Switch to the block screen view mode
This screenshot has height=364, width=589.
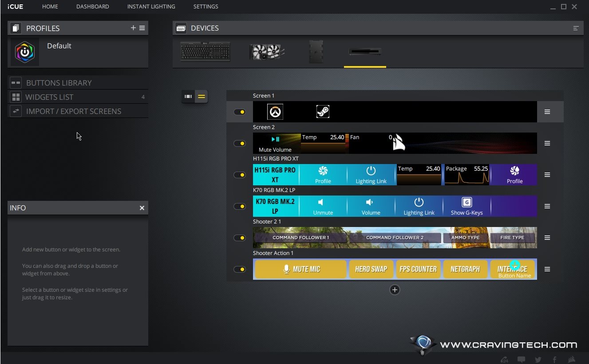coord(188,96)
